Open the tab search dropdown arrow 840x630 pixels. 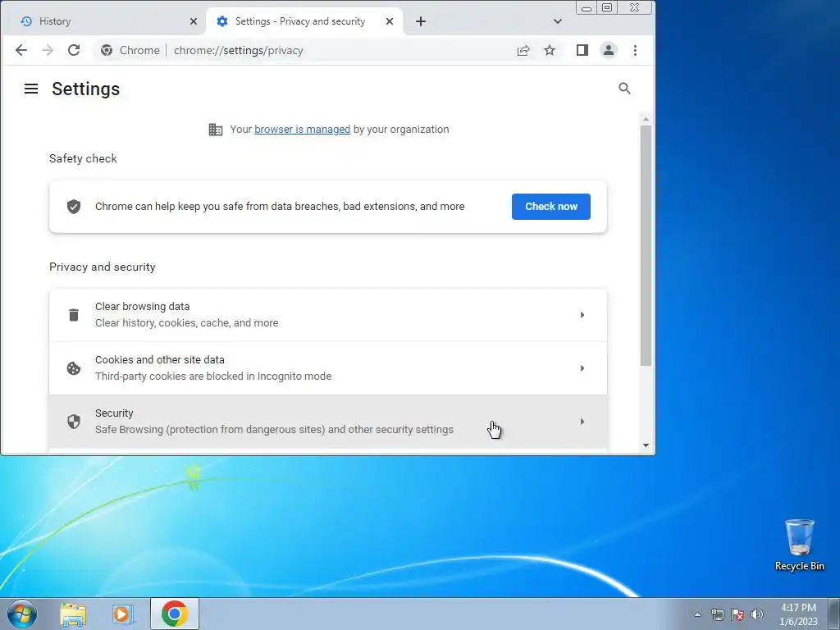[x=558, y=21]
